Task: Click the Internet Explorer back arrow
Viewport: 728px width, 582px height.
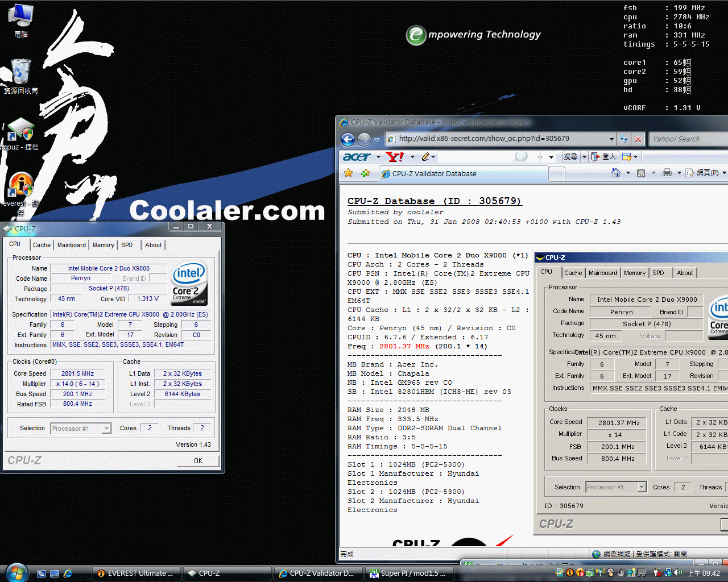Action: 348,139
